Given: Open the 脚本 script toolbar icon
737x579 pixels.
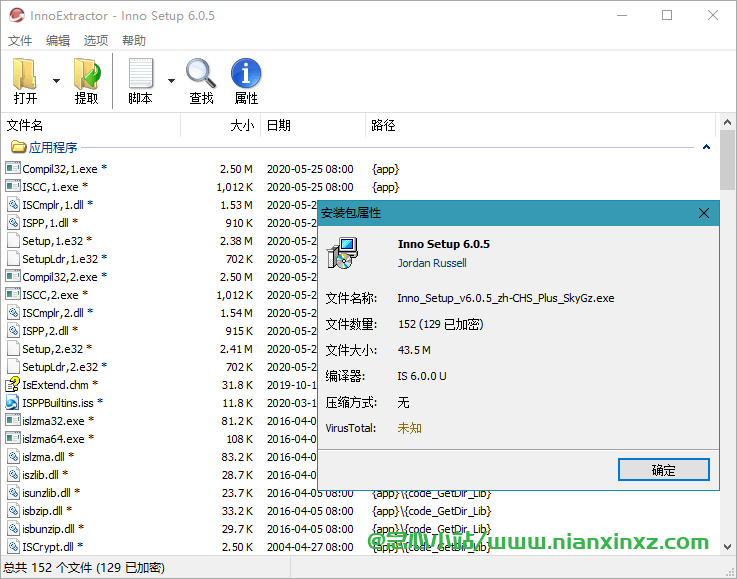Looking at the screenshot, I should point(141,73).
